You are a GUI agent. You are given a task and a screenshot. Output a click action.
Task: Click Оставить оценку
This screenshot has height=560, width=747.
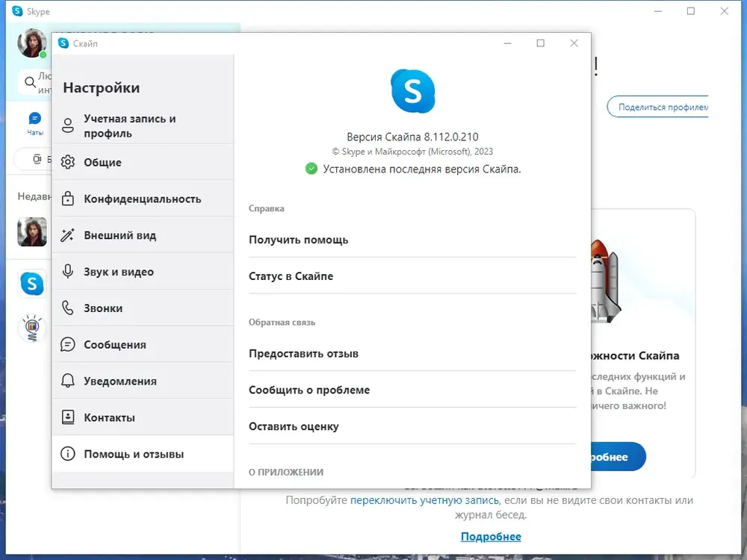(x=412, y=426)
